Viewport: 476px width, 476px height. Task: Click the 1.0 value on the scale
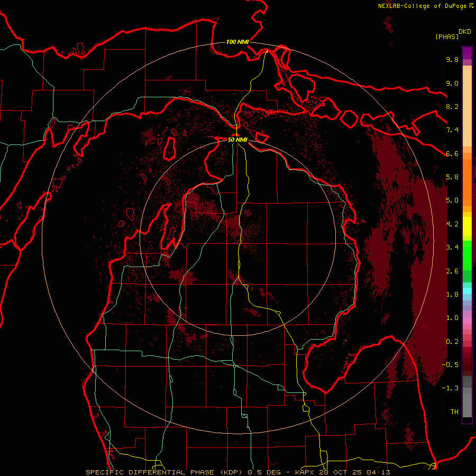452,318
